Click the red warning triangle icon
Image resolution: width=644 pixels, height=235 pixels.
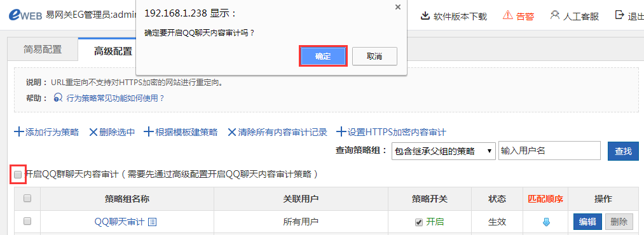click(508, 16)
